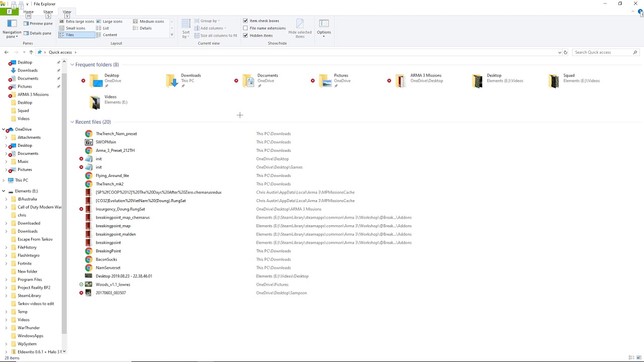Viewport: 644px width, 362px height.
Task: Open the Woods_v1.1_lowres image file
Action: pyautogui.click(x=113, y=285)
